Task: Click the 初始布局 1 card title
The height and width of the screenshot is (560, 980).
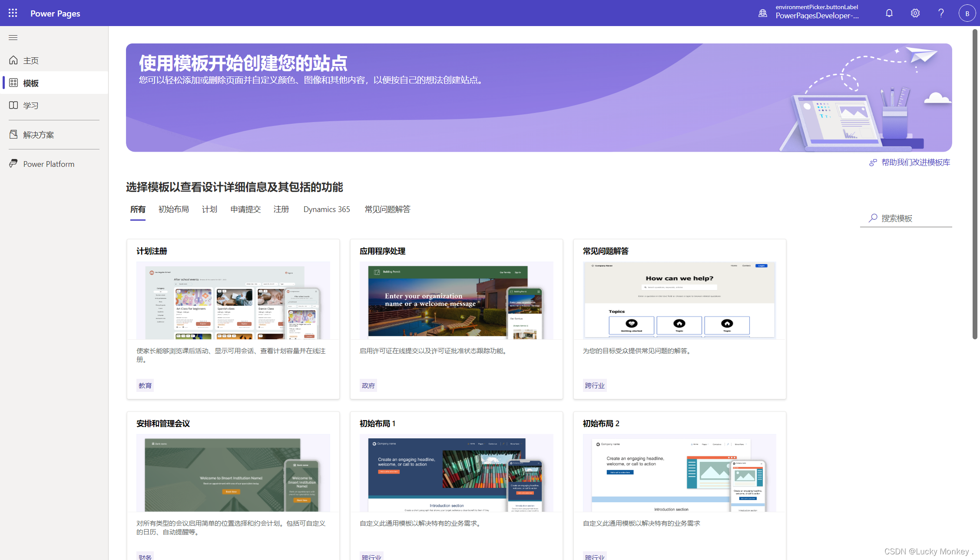Action: click(x=377, y=424)
